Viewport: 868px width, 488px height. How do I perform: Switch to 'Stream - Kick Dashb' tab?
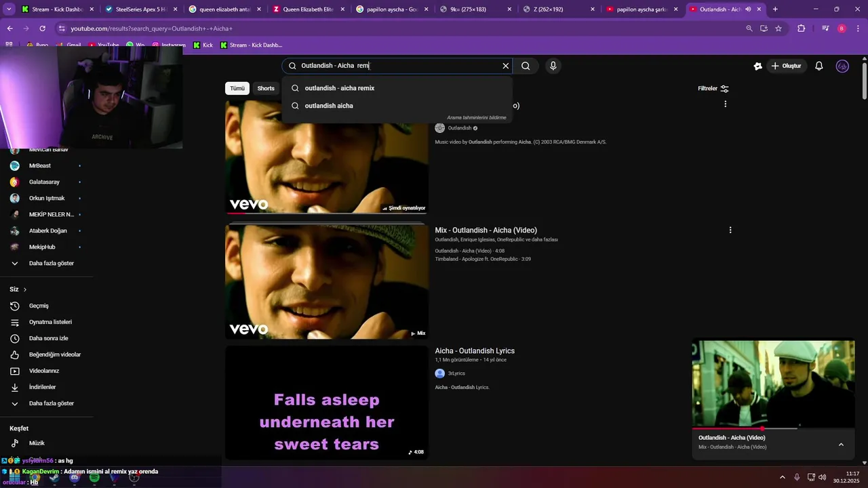(58, 9)
